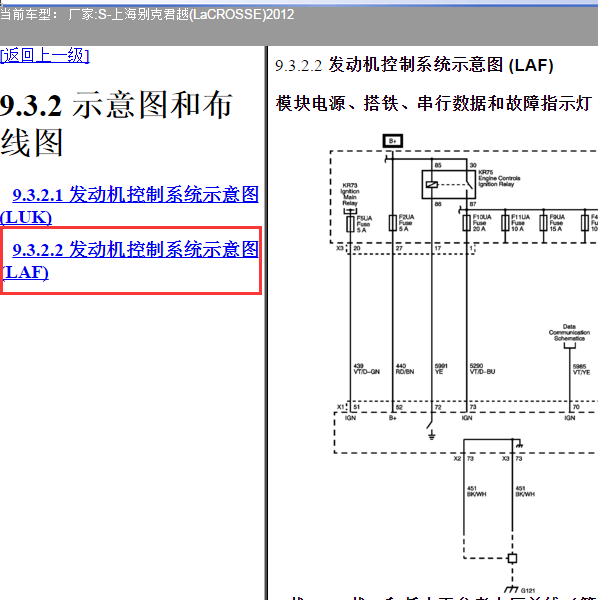Select the 9.3.2 示意图和布线图 heading
Viewport: 598px width, 600px height.
[116, 124]
